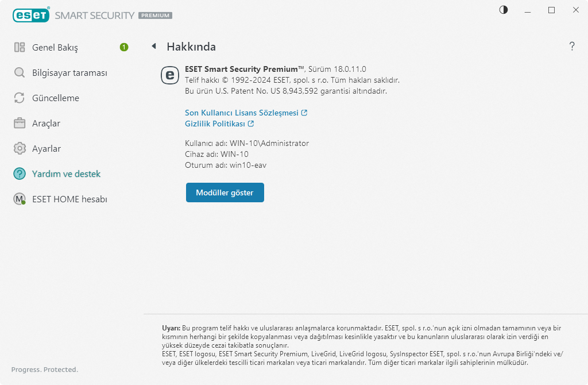The height and width of the screenshot is (385, 588).
Task: Click the Yardım ve destek question icon
Action: click(20, 174)
